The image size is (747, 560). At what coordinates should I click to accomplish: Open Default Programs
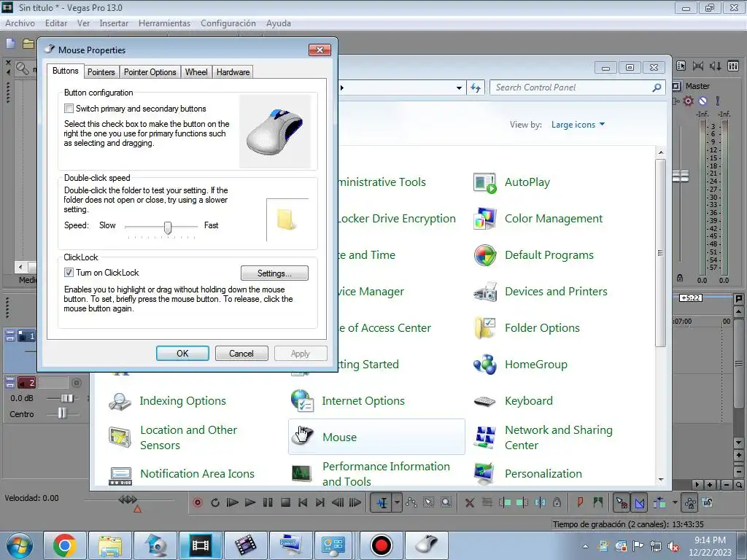(x=549, y=255)
